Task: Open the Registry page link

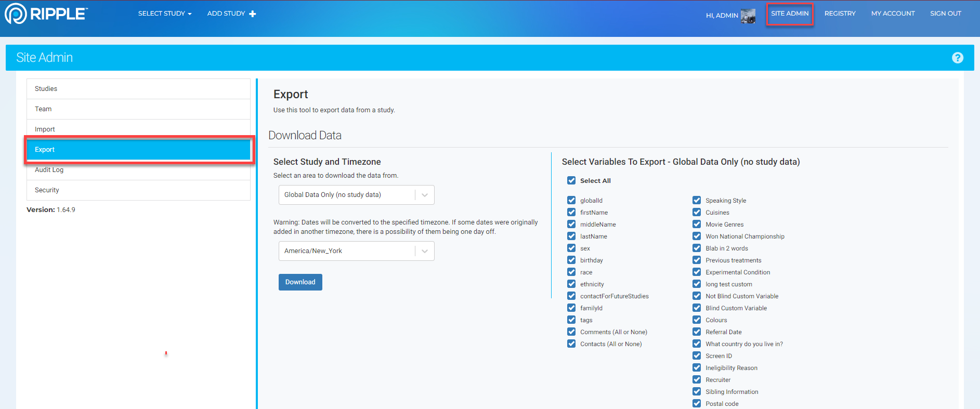Action: pos(840,14)
